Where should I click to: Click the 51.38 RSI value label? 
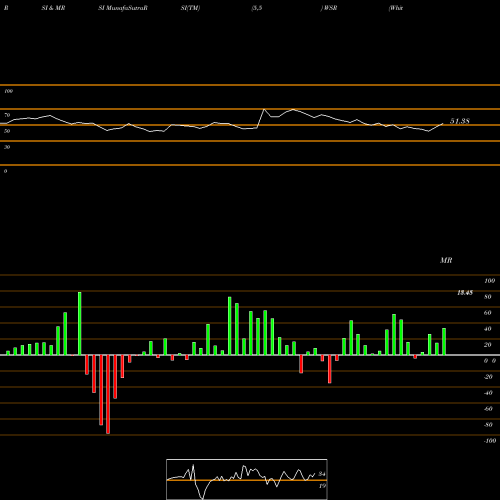click(460, 121)
